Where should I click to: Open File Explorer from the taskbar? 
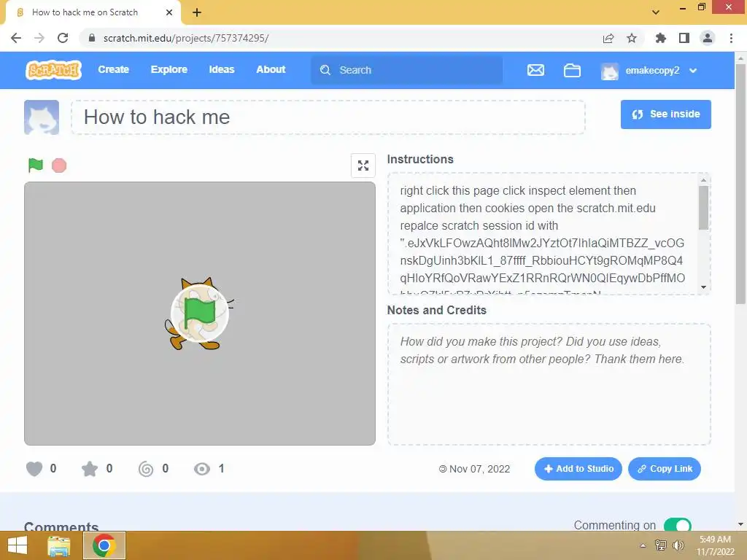point(59,545)
